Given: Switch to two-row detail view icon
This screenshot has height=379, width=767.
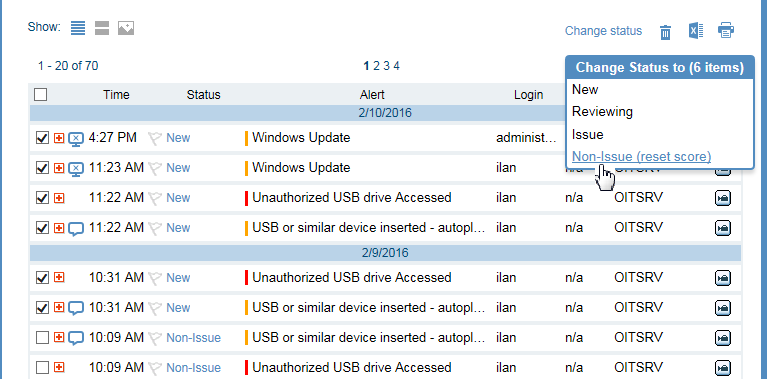Looking at the screenshot, I should (x=102, y=28).
